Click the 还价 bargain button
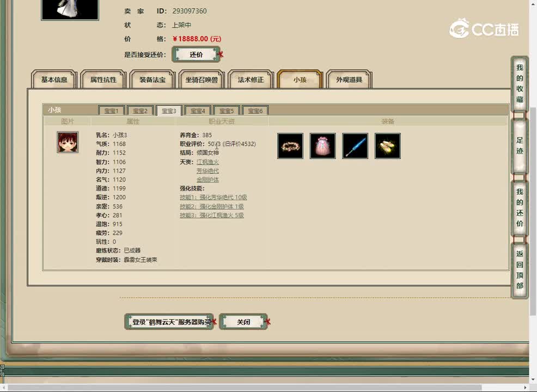Screen dimensions: 537x392 196,54
